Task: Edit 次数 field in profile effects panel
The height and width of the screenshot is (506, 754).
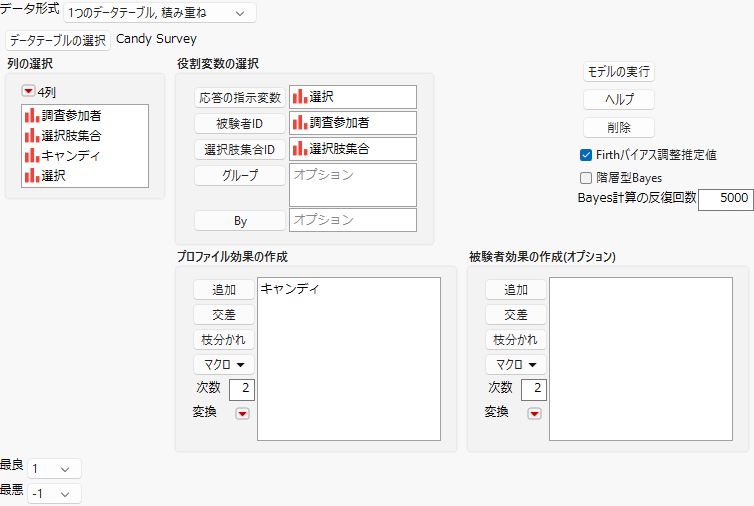Action: pyautogui.click(x=241, y=389)
